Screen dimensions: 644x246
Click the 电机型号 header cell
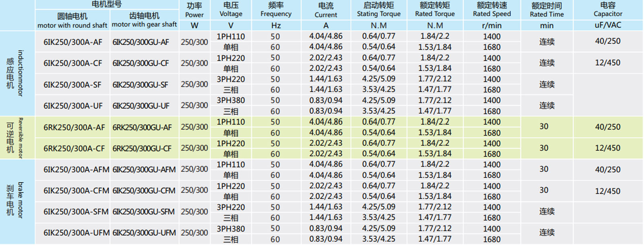pos(107,4)
